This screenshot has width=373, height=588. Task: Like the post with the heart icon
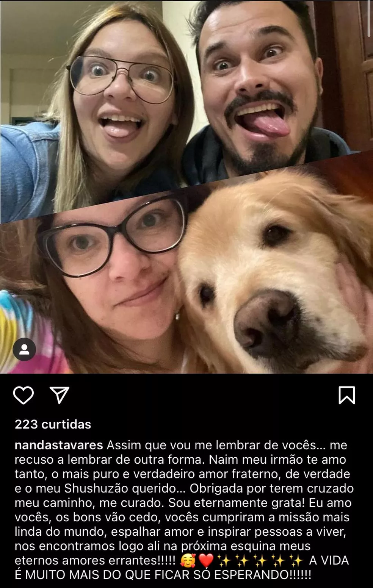tap(24, 396)
